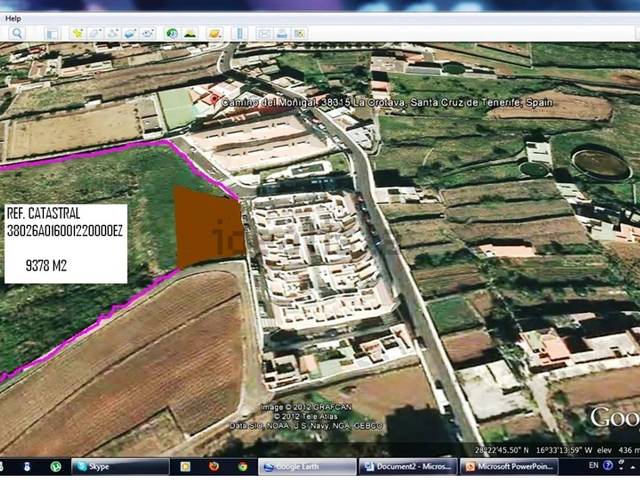Open Skype from the taskbar

(x=120, y=467)
